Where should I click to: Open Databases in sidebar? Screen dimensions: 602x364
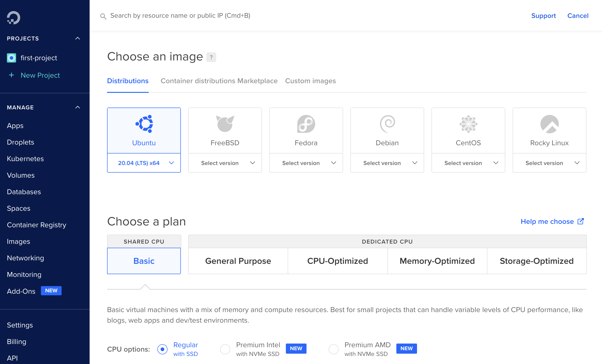[x=24, y=192]
